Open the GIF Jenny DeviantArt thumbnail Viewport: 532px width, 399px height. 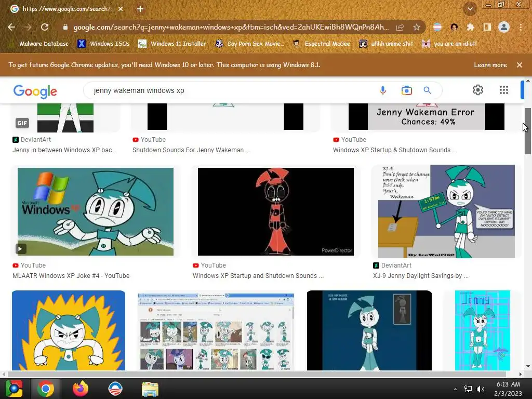coord(65,118)
